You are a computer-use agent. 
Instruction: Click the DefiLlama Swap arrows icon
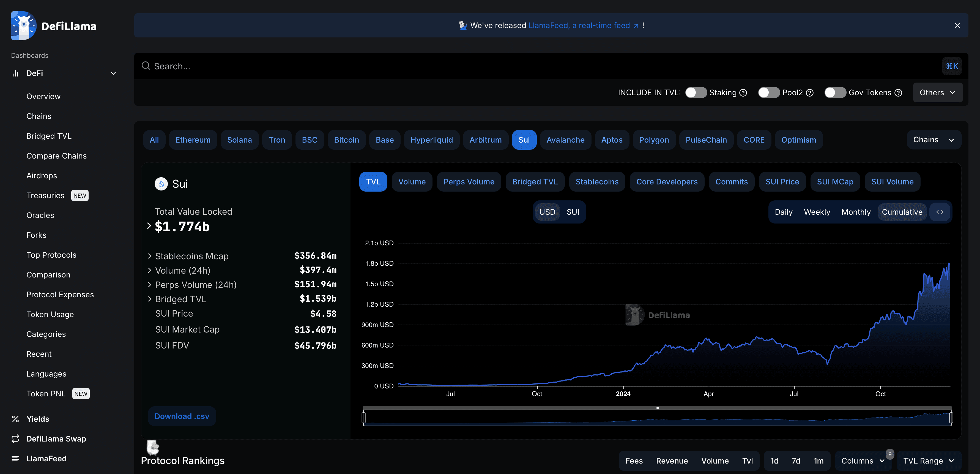click(x=15, y=438)
